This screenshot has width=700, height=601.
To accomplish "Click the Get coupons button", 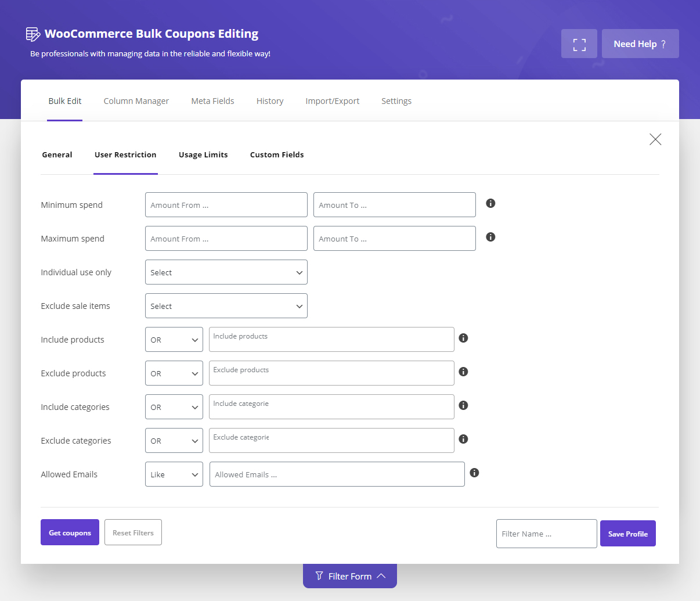I will pyautogui.click(x=70, y=532).
